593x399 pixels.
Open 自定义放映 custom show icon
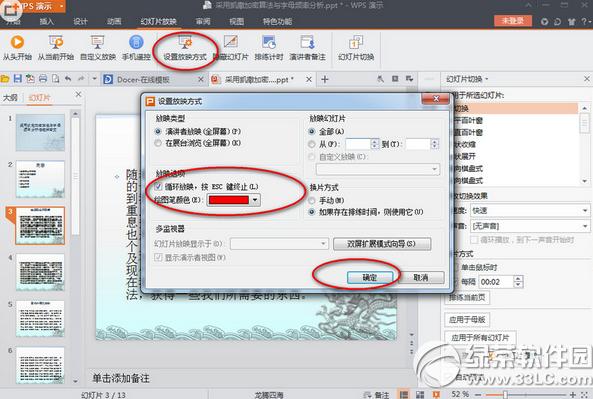pos(98,42)
